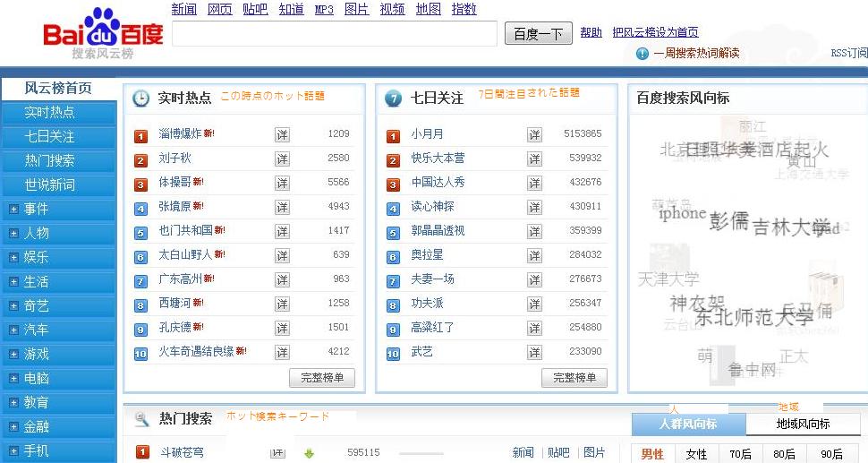This screenshot has width=868, height=463.
Task: Click detail icon for 小月月 row
Action: 535,134
